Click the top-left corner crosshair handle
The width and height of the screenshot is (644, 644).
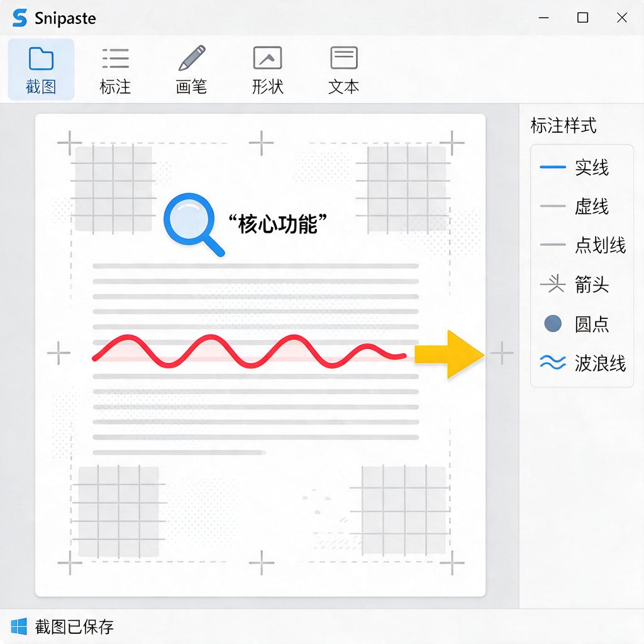70,143
